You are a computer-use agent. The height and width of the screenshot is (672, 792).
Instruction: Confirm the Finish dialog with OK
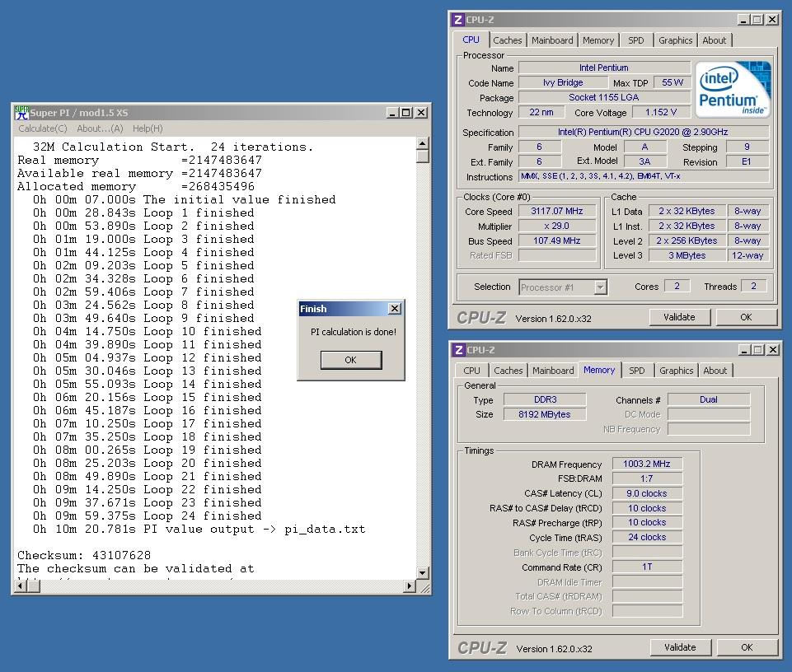point(351,360)
